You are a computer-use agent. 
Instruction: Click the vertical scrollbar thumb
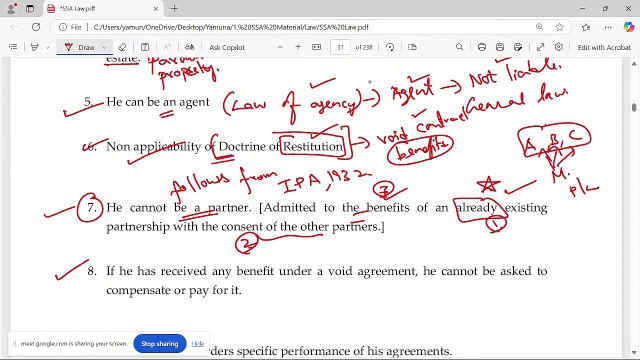634,107
